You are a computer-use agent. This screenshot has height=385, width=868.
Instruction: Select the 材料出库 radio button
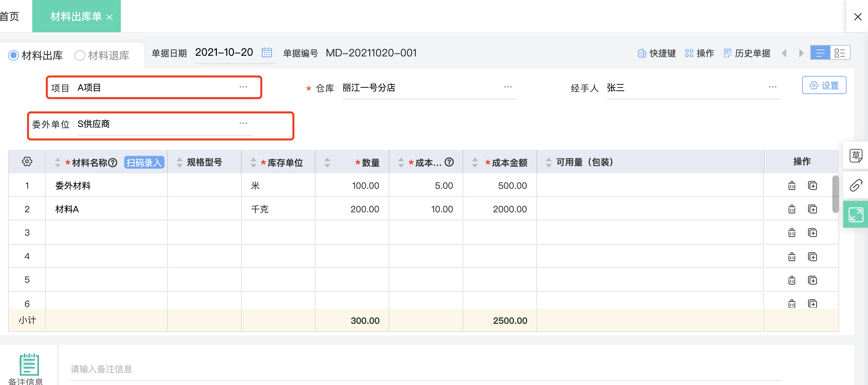(x=13, y=55)
